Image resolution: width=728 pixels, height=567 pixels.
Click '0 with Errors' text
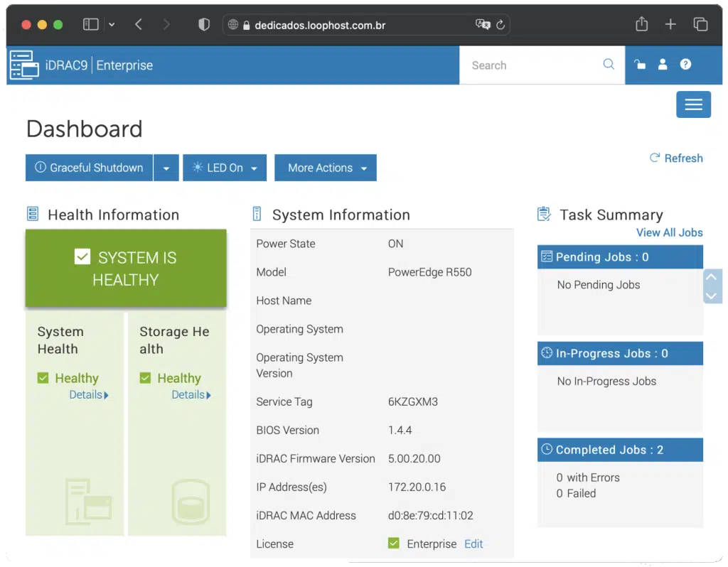[x=588, y=478]
